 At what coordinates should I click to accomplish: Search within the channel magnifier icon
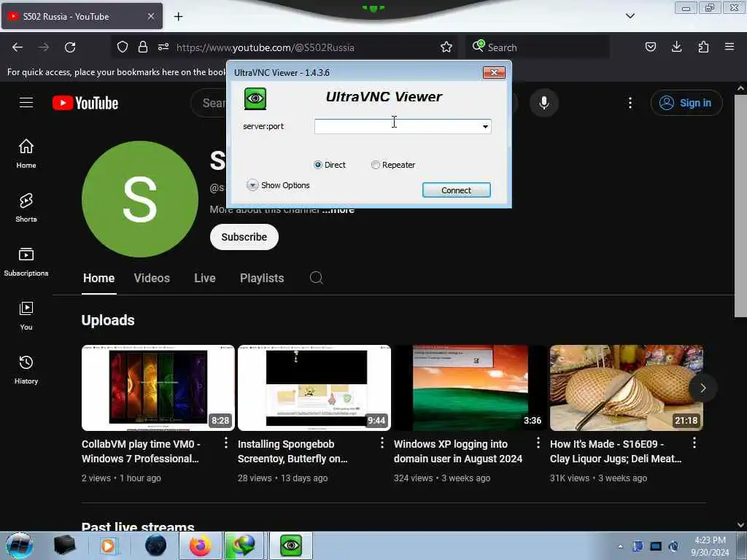(317, 278)
